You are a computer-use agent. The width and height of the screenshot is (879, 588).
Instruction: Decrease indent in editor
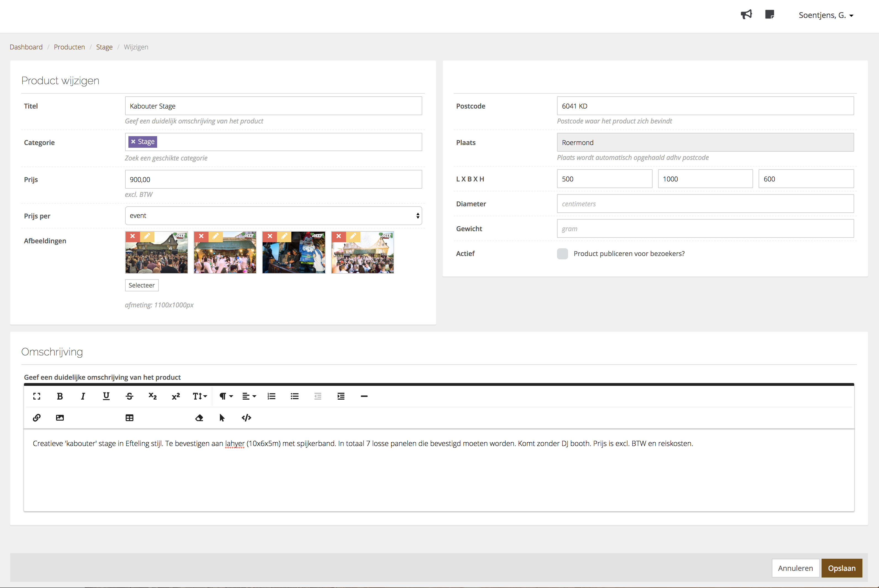pos(318,396)
